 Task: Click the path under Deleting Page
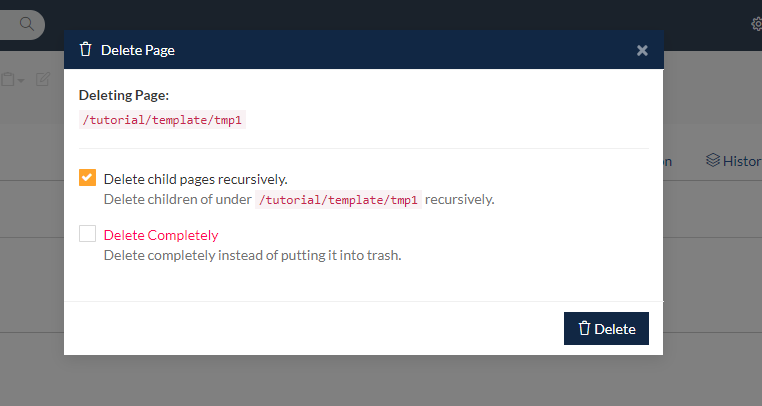(163, 119)
